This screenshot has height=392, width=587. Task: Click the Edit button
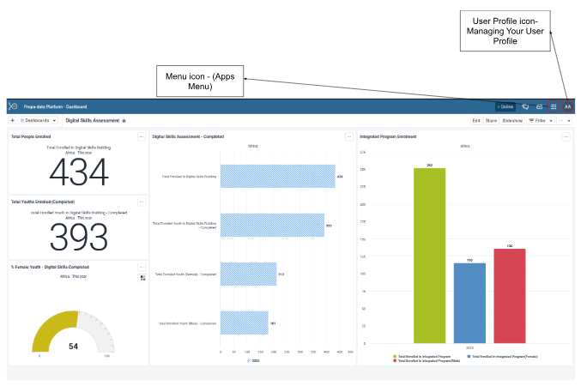(x=475, y=121)
